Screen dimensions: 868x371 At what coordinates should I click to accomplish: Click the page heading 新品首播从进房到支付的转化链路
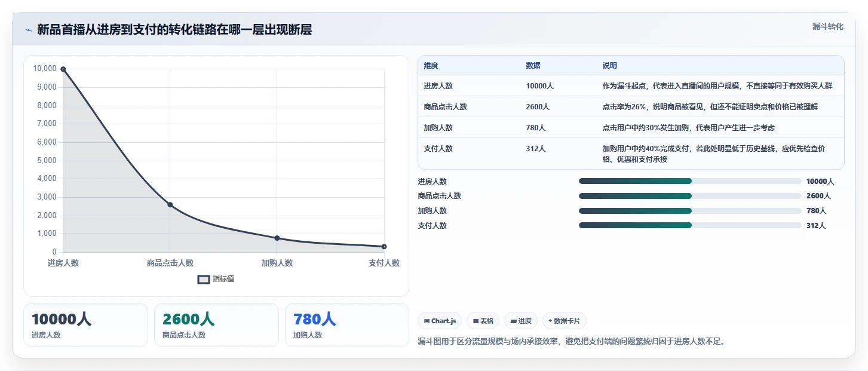click(x=174, y=29)
